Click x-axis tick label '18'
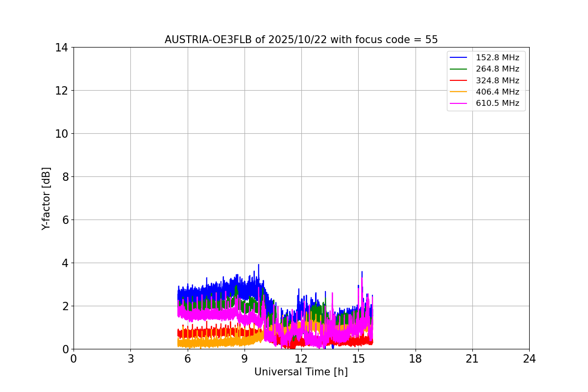Screen dimensions: 588x392 click(x=416, y=359)
